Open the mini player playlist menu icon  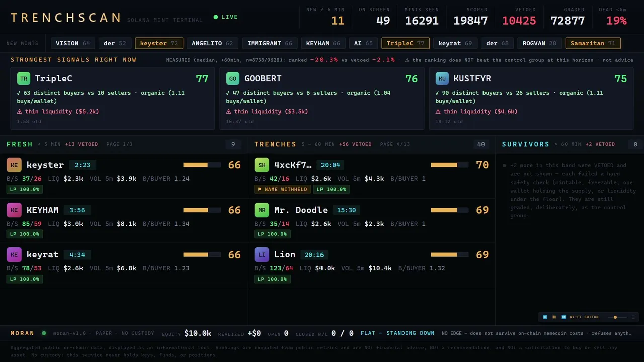[633, 317]
